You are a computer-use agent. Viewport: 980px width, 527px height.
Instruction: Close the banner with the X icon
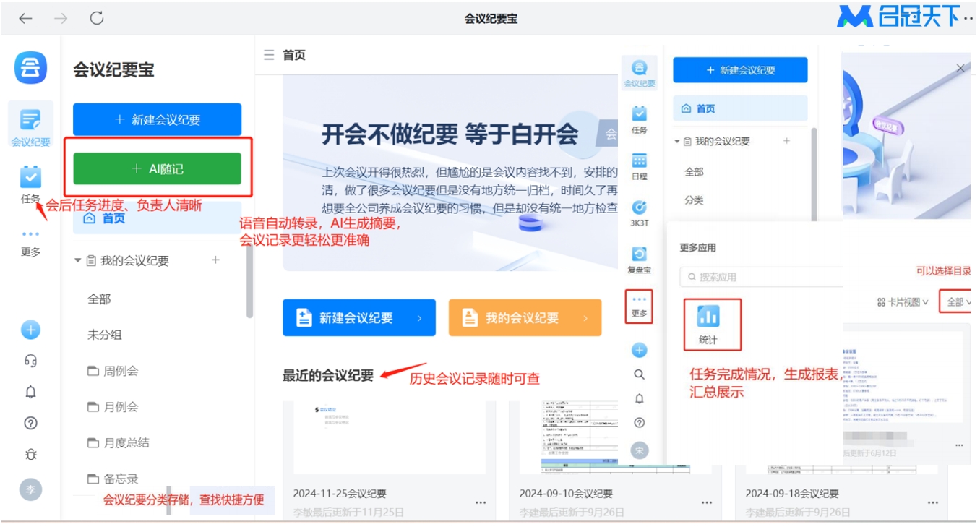(x=960, y=69)
